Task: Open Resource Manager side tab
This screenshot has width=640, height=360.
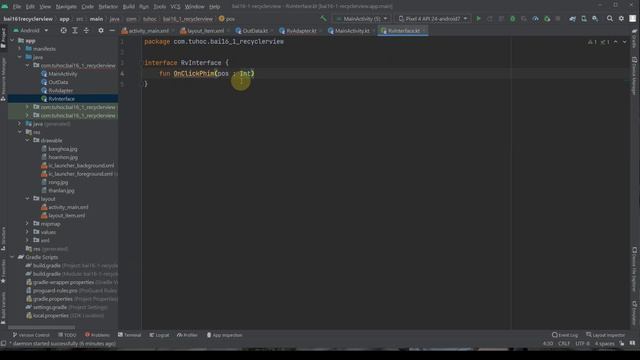Action: point(3,78)
